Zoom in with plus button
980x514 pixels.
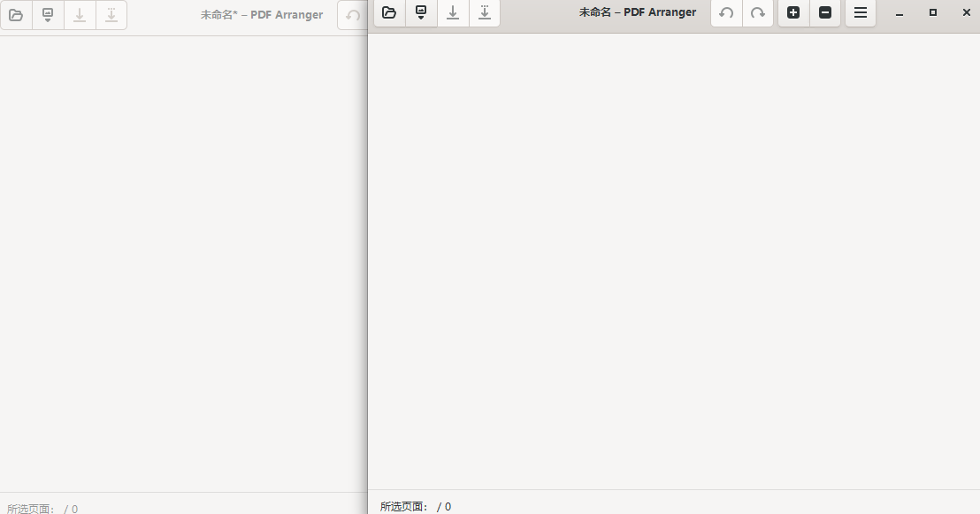793,12
